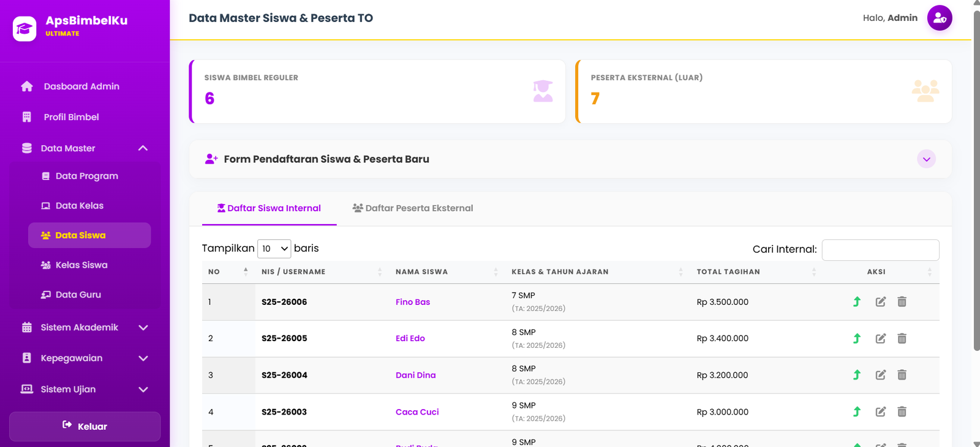Switch to Daftar Siswa Internal tab
Image resolution: width=980 pixels, height=447 pixels.
[x=269, y=208]
